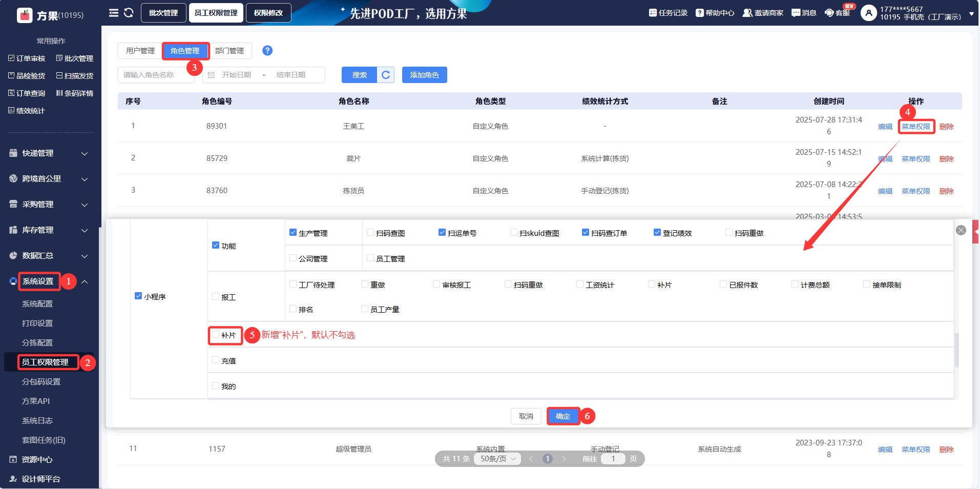Click the 添加角色 button
This screenshot has width=980, height=489.
[424, 75]
